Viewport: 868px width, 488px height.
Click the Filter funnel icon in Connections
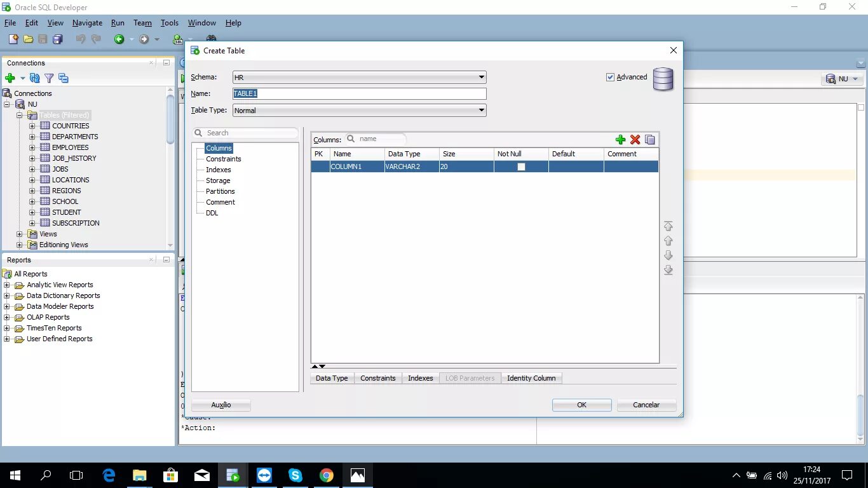tap(49, 78)
